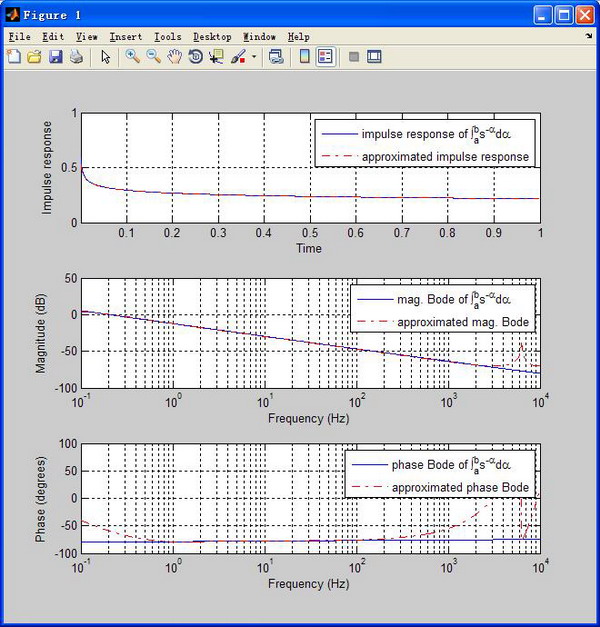
Task: Click the Show Plot Tools button
Action: point(374,56)
